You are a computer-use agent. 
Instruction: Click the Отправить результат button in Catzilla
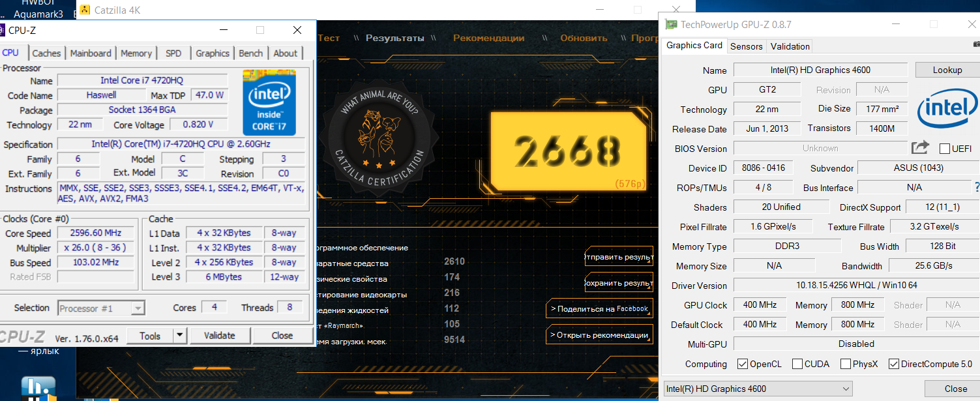tap(619, 257)
